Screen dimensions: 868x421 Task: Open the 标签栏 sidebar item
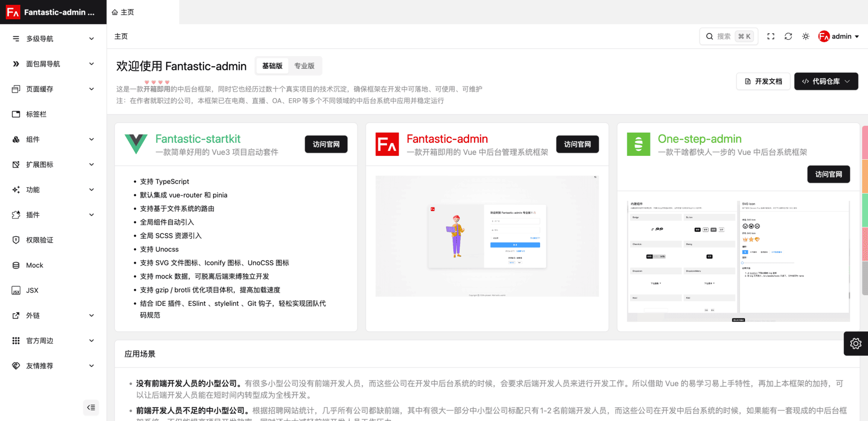(x=36, y=114)
